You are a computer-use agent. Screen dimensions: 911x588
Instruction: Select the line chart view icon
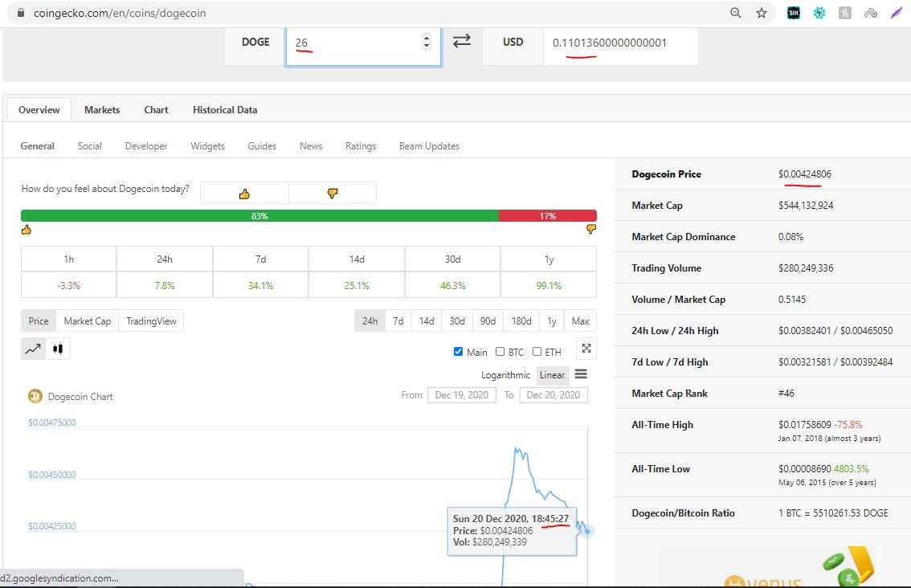point(33,349)
